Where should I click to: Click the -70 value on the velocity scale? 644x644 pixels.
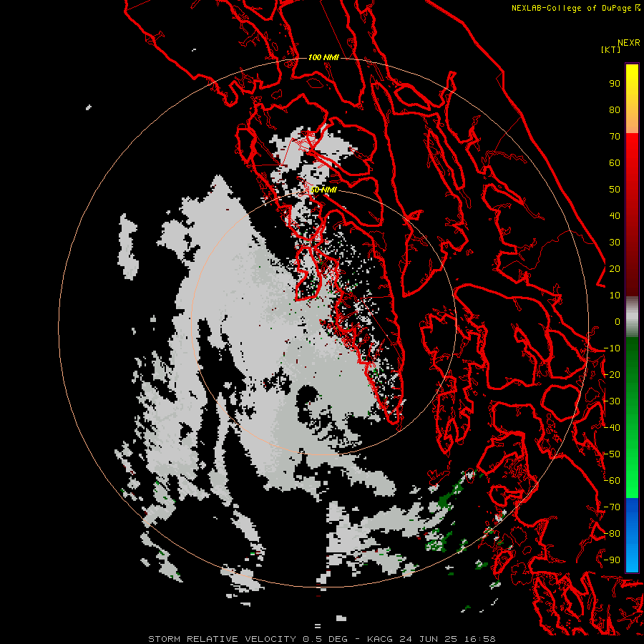pos(612,507)
